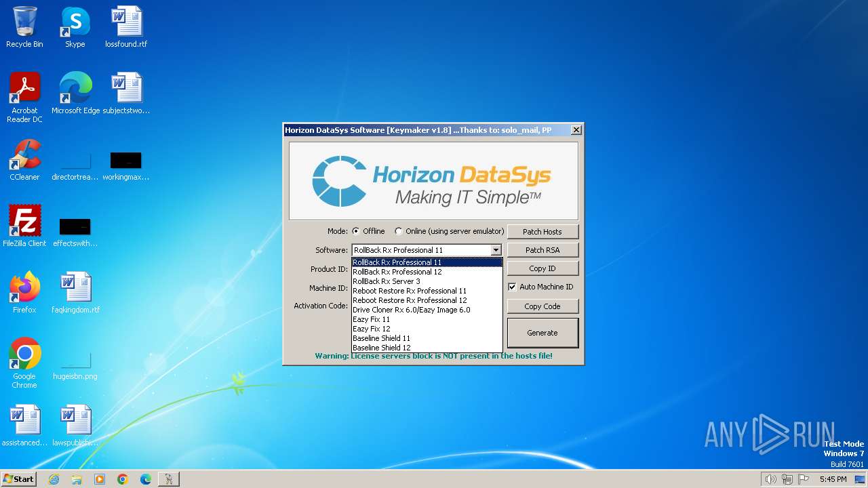Choose Drive Cloner Rx 6.0/Eazy Image 6.0
The image size is (868, 488).
[x=427, y=310]
